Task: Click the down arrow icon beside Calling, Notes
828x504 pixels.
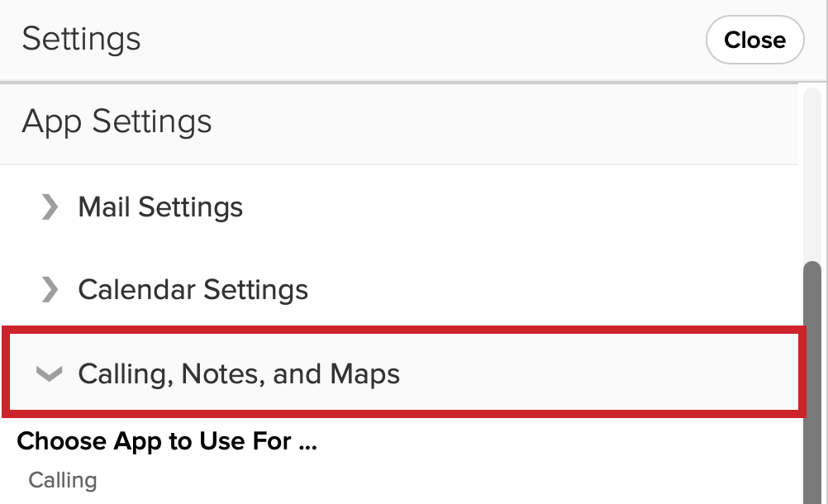Action: click(x=49, y=373)
